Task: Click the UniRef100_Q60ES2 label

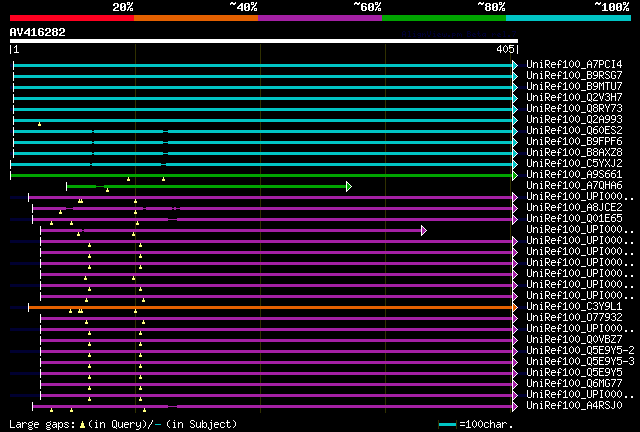Action: coord(574,130)
